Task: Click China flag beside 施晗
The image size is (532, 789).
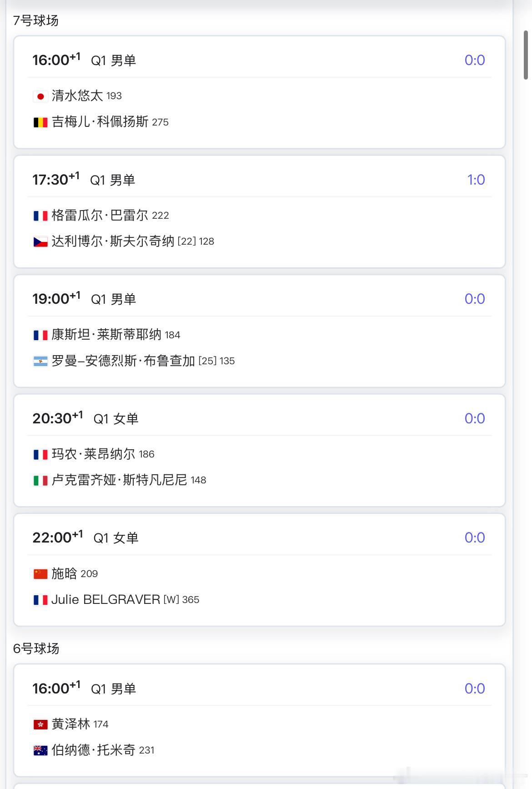Action: click(40, 574)
